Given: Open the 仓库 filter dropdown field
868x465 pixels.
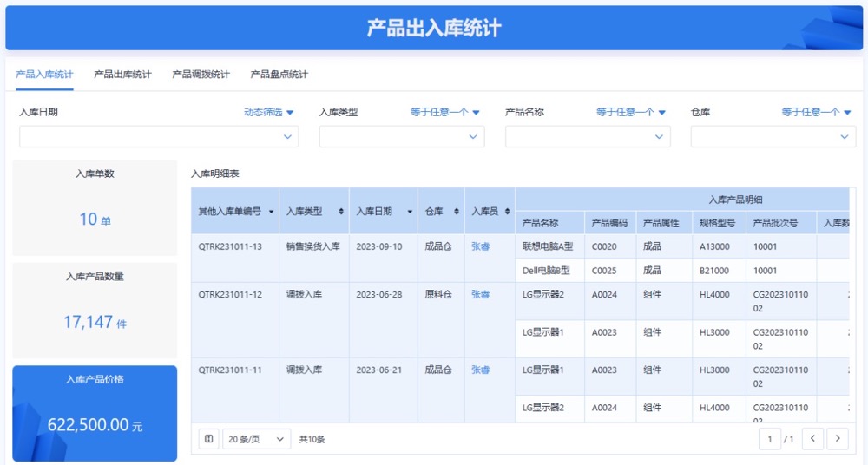Looking at the screenshot, I should (x=773, y=137).
